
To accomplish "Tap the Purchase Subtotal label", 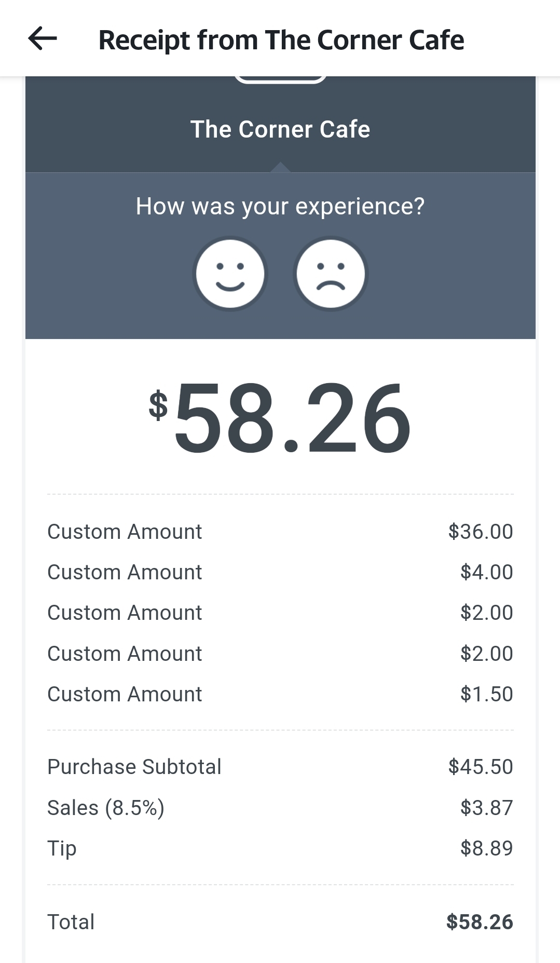I will click(134, 767).
